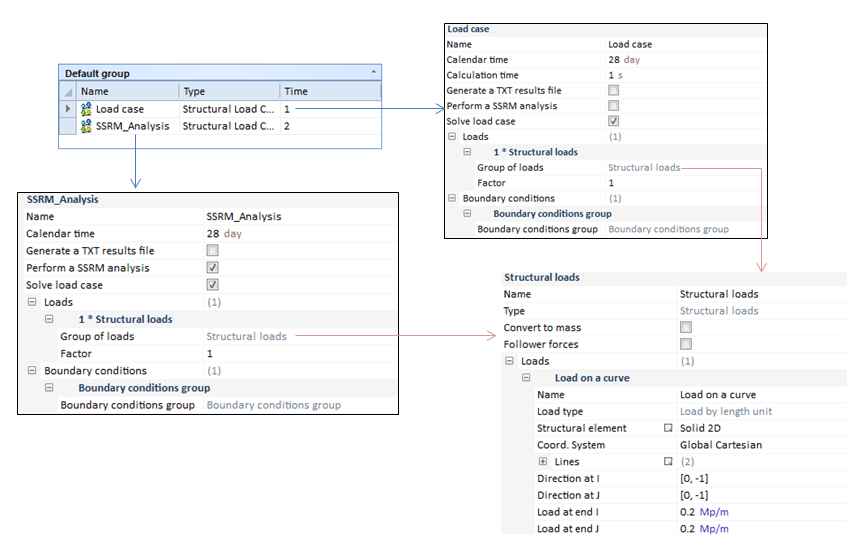Collapse Loads section in Load case panel
Viewport: 861px width, 543px height.
452,137
